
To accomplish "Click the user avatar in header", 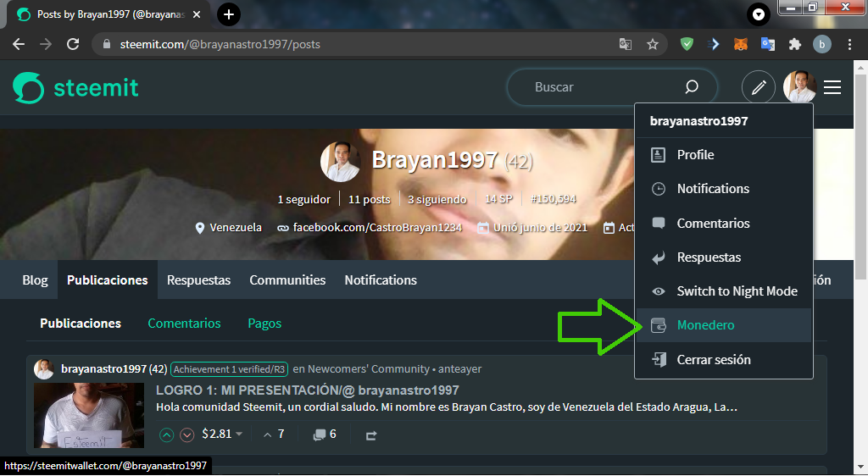I will pyautogui.click(x=799, y=87).
